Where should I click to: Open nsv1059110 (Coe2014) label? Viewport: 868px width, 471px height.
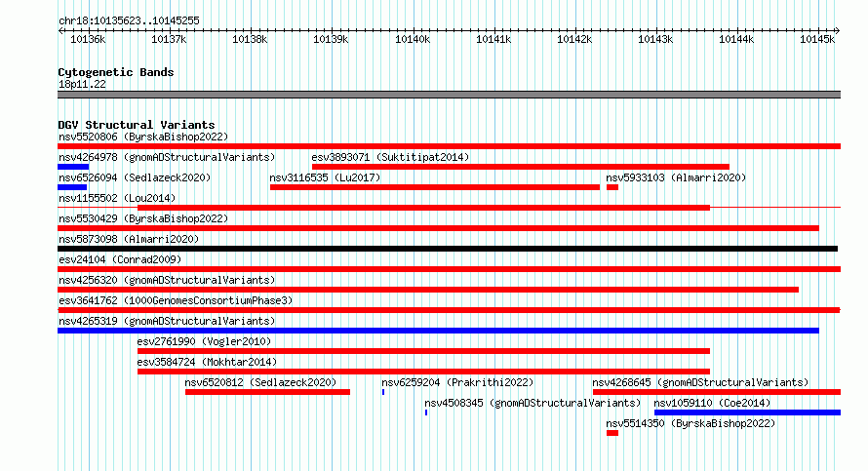712,403
